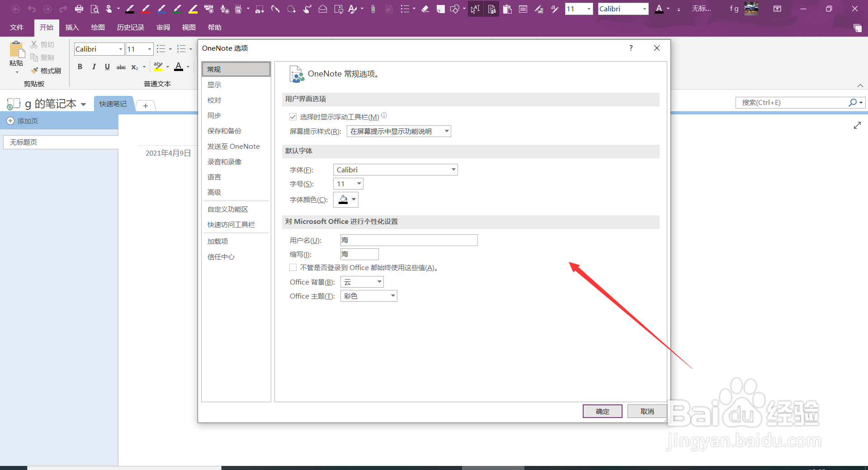Viewport: 868px width, 470px height.
Task: Select the Eraser tool icon
Action: pos(425,9)
